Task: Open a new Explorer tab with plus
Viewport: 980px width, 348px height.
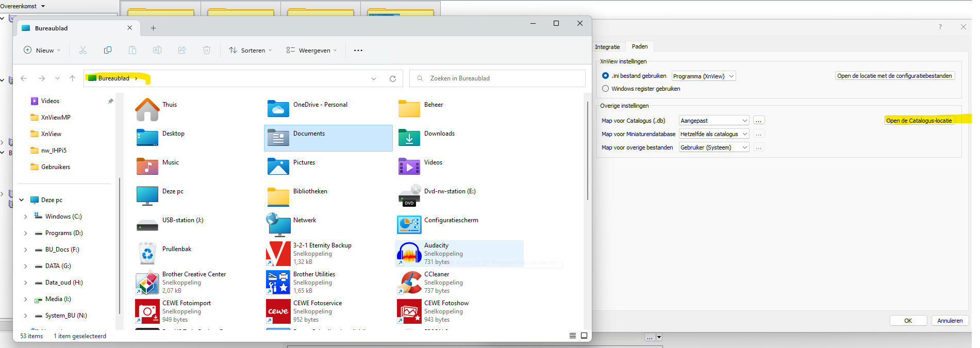Action: [153, 28]
